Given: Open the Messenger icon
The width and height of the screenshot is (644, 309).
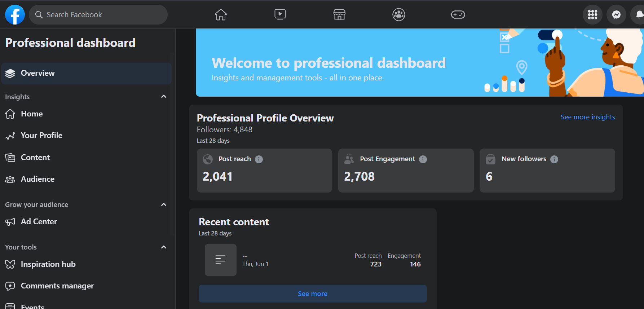Looking at the screenshot, I should click(616, 15).
